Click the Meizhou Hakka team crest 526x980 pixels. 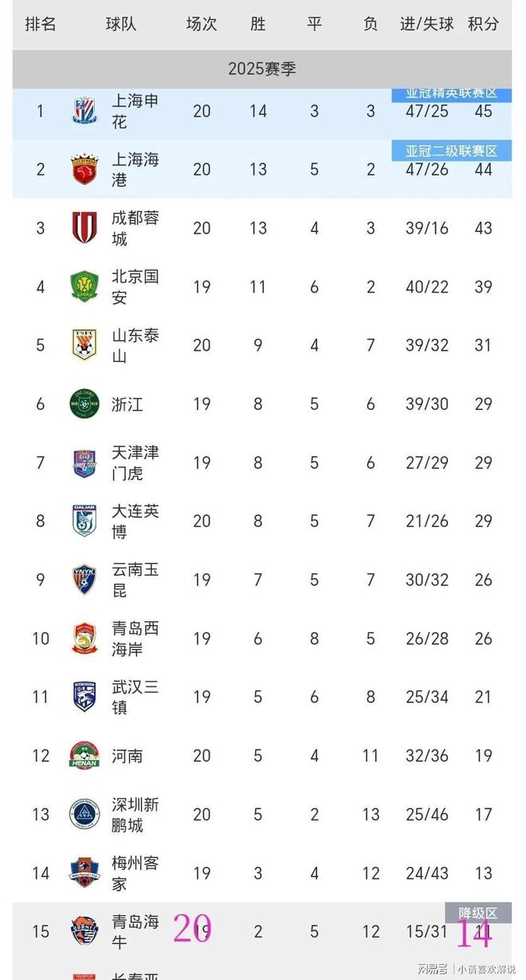[x=84, y=872]
